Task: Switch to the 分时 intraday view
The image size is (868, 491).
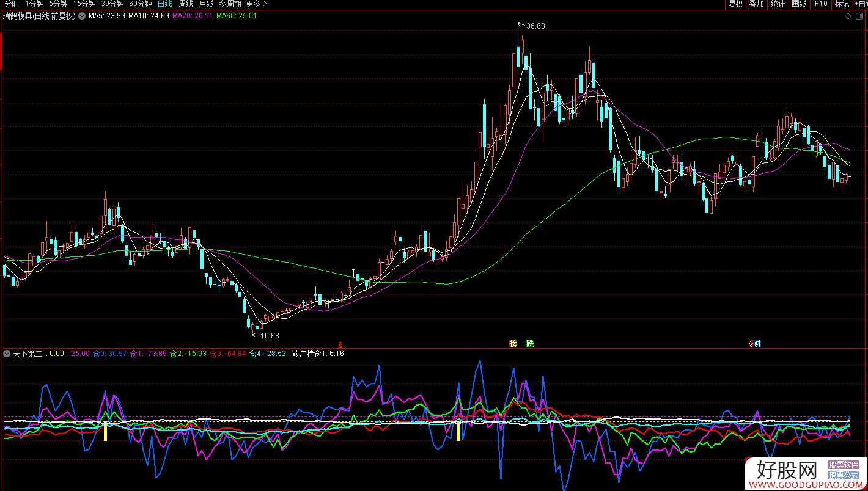Action: (x=12, y=4)
